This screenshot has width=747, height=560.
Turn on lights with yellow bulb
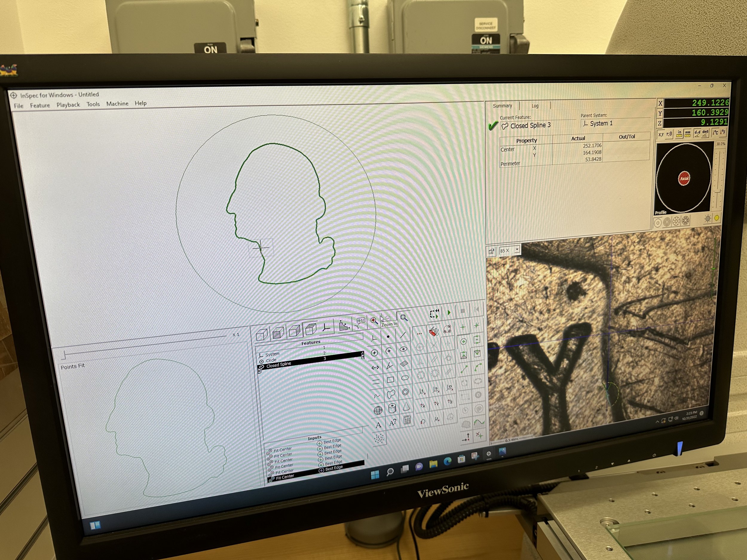click(x=717, y=218)
